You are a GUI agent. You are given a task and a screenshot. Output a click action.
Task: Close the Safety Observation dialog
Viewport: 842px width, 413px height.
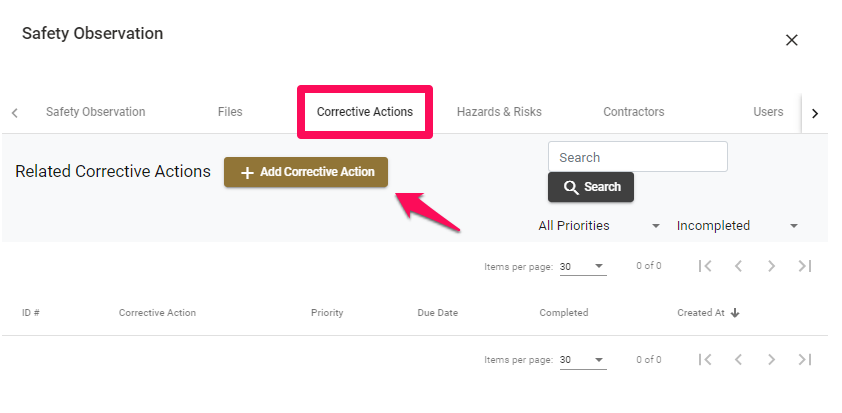(x=792, y=40)
